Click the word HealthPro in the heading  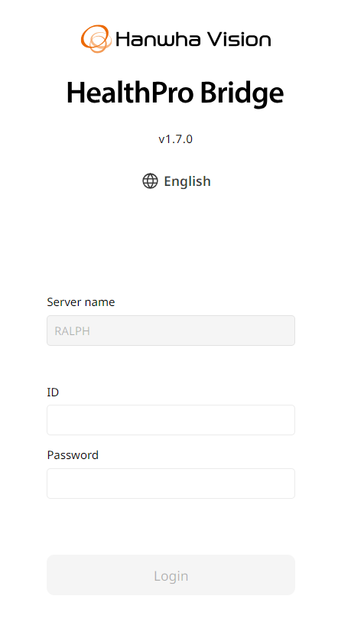130,93
